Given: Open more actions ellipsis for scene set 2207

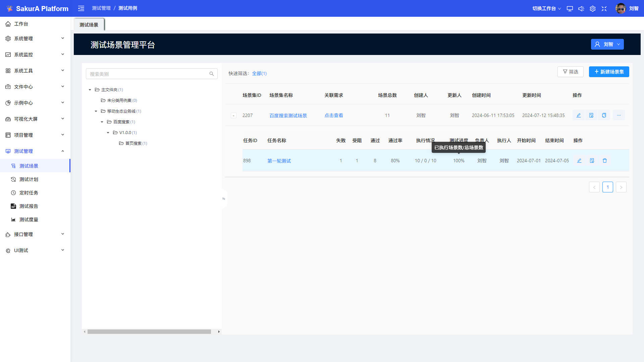Looking at the screenshot, I should coord(619,115).
